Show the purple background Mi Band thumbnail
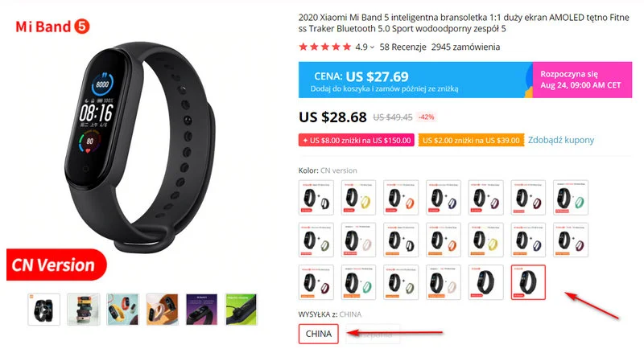 [202, 310]
